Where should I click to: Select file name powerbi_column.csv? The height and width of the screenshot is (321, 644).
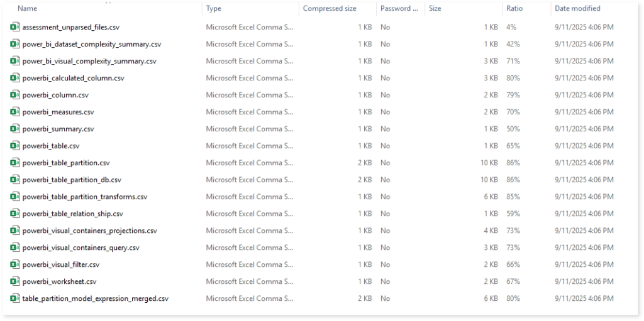(55, 95)
